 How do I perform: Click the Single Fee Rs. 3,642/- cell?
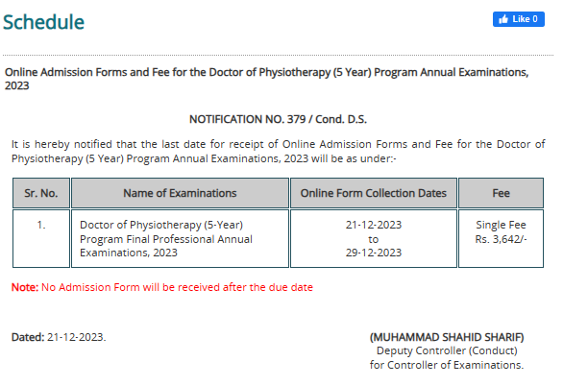tap(501, 231)
